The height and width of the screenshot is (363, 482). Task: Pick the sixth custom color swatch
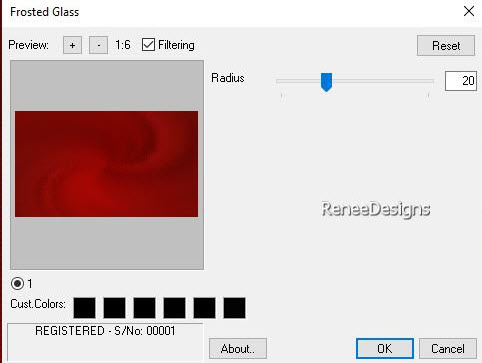tap(234, 308)
